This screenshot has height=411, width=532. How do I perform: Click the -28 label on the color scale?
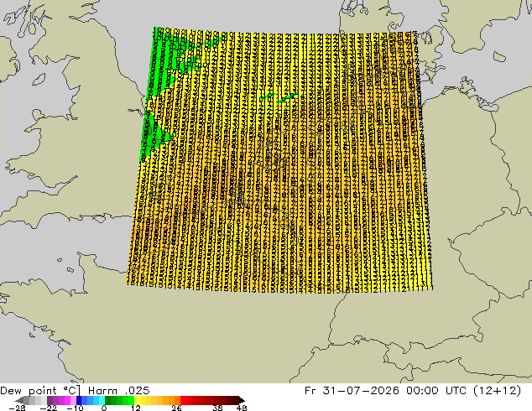17,408
